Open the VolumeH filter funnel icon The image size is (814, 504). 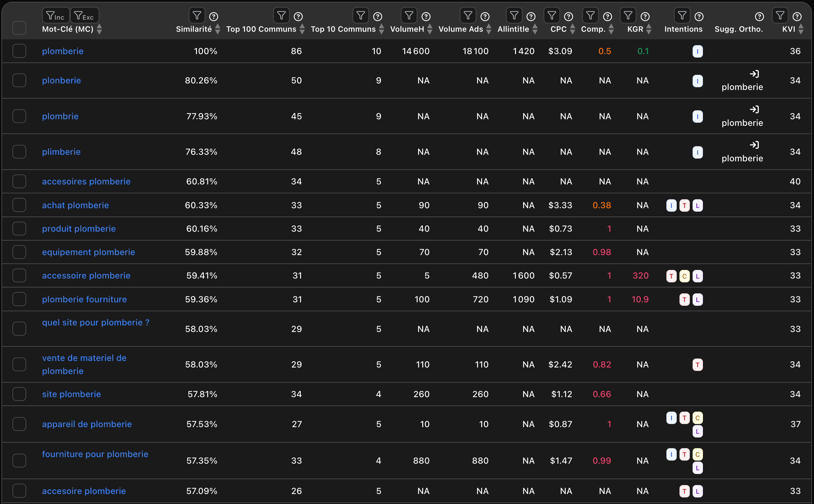click(409, 16)
